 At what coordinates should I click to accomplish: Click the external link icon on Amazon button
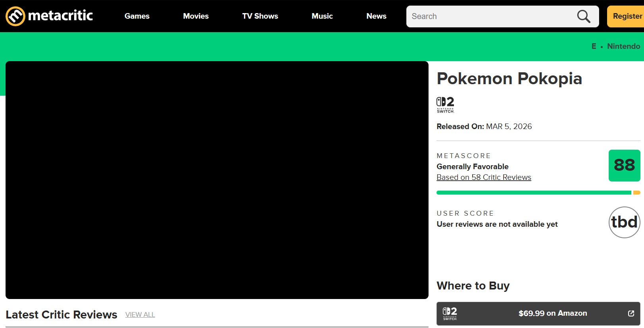coord(631,313)
